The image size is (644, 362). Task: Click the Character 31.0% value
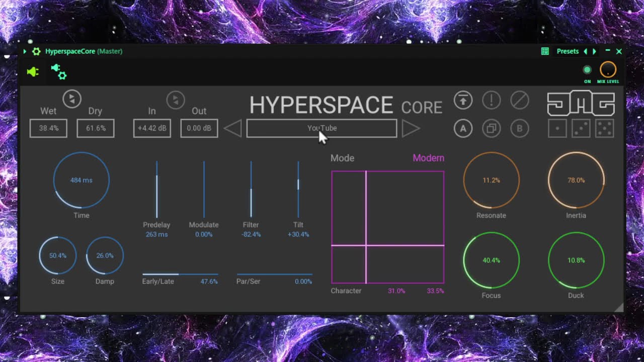click(396, 291)
